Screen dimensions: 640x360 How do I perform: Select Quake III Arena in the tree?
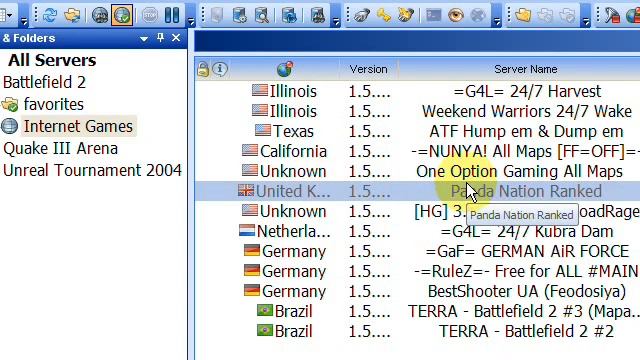[60, 149]
